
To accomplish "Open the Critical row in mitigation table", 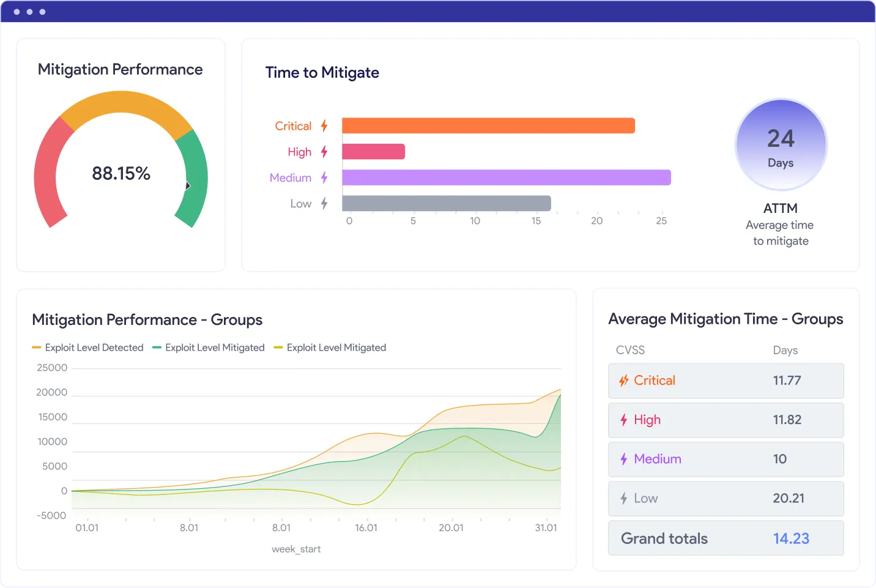I will click(726, 381).
